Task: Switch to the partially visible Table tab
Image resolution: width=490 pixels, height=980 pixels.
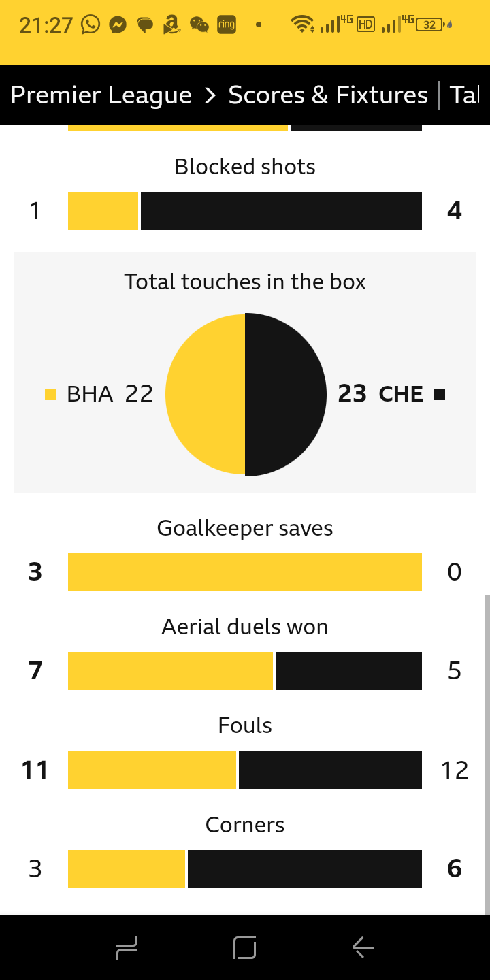Action: (465, 95)
